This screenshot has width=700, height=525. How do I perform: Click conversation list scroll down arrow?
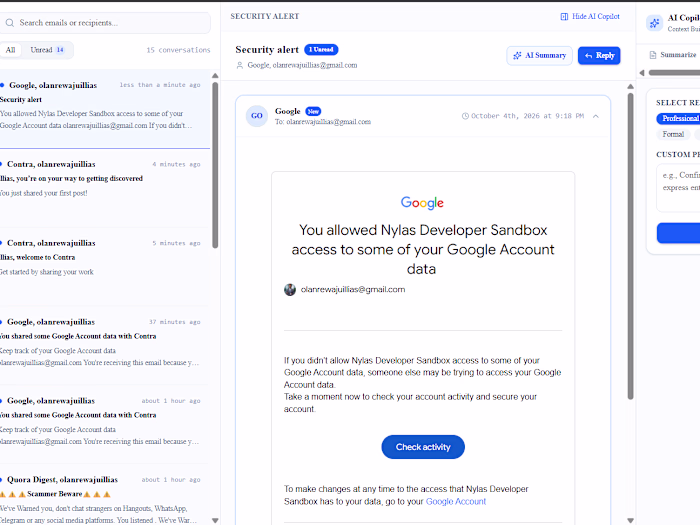pyautogui.click(x=215, y=521)
